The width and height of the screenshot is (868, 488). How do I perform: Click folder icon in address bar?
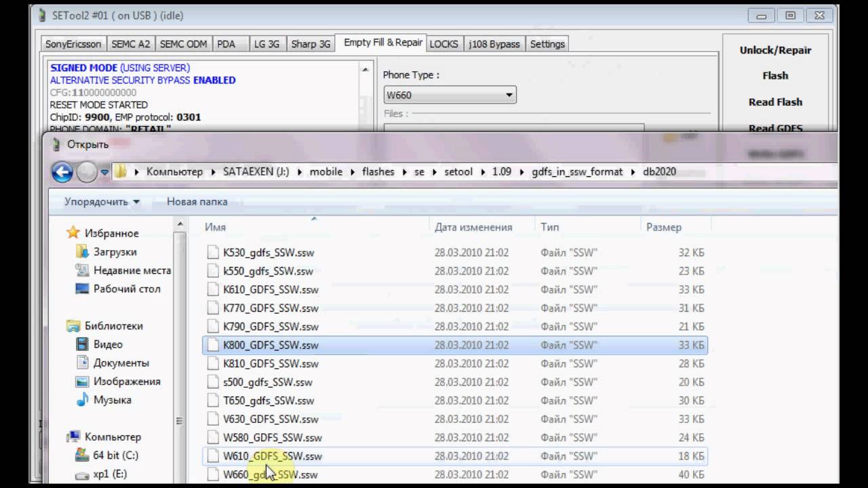pos(120,171)
